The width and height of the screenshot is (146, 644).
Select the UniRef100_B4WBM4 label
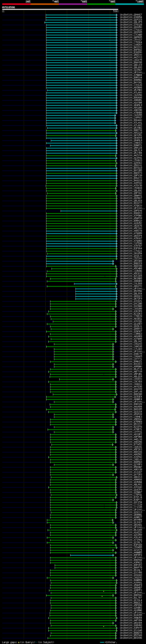(x=131, y=580)
